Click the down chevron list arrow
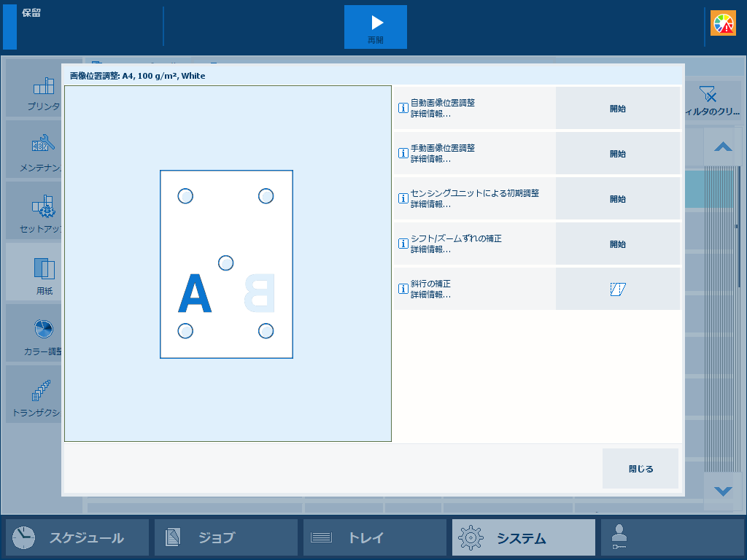 pyautogui.click(x=723, y=491)
